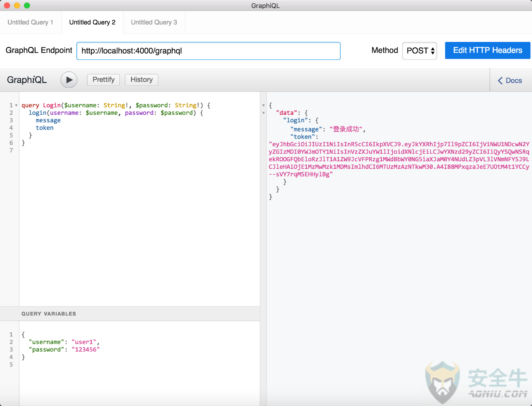Collapse the result root object fold arrow

tap(263, 106)
